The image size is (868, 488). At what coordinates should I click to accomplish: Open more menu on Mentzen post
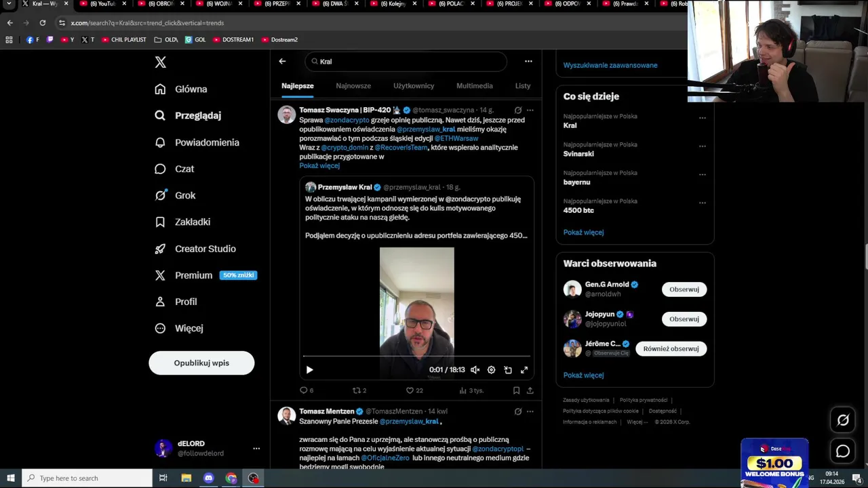[x=530, y=411]
